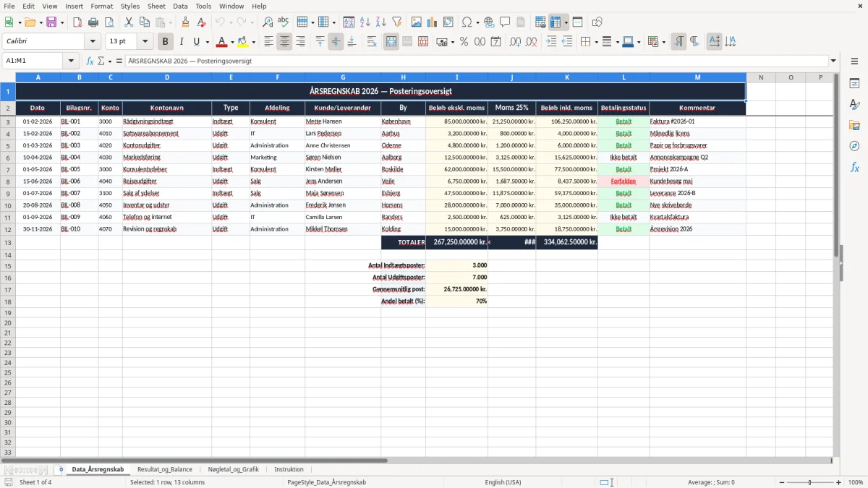Click the Increase Indent icon

pos(551,42)
